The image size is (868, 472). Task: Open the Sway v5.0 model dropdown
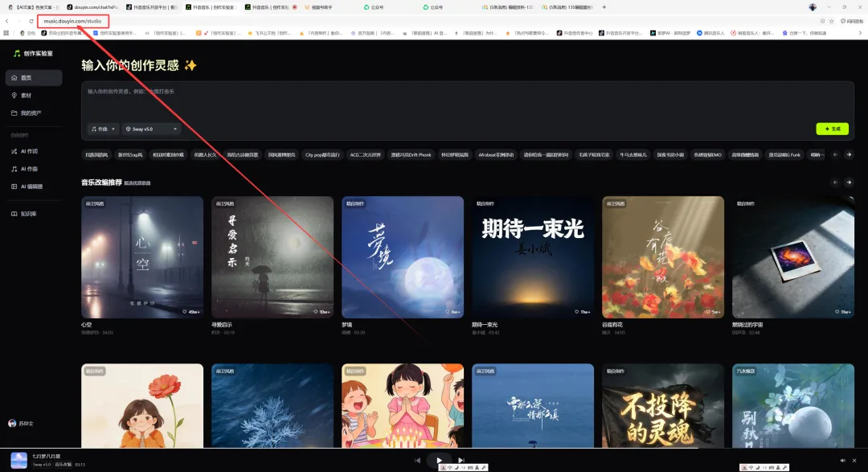151,129
